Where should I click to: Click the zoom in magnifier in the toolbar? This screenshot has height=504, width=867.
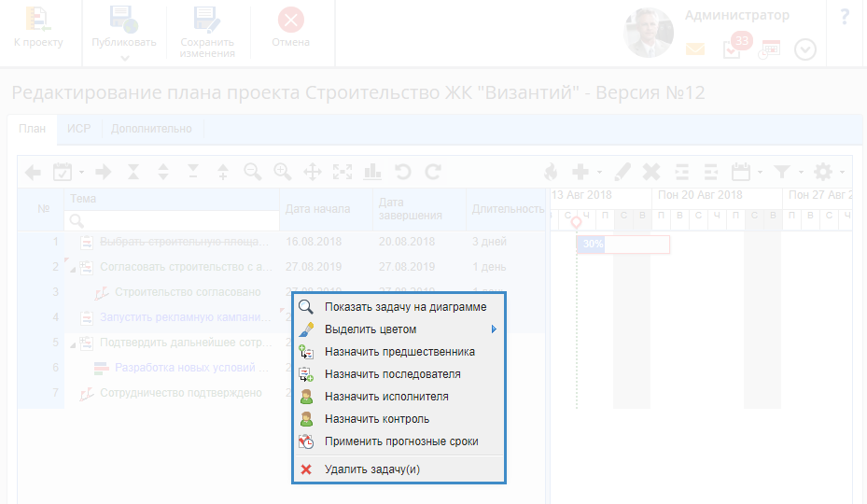pyautogui.click(x=282, y=172)
